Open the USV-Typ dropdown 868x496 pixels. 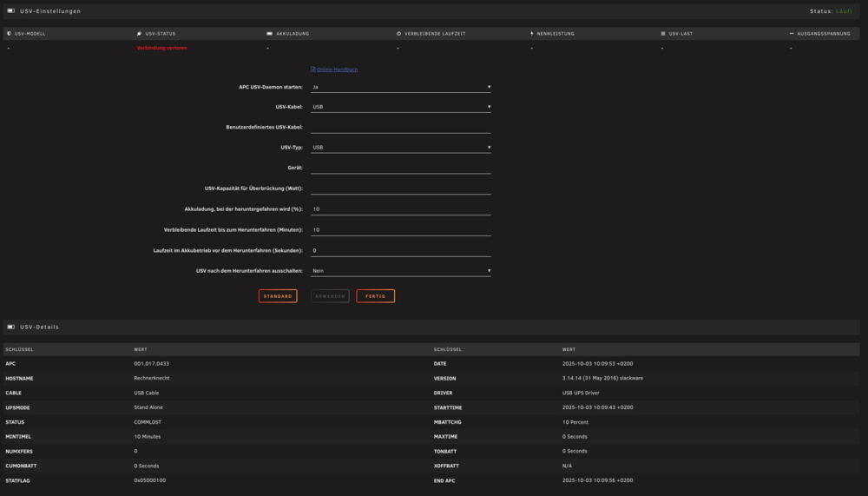tap(401, 148)
